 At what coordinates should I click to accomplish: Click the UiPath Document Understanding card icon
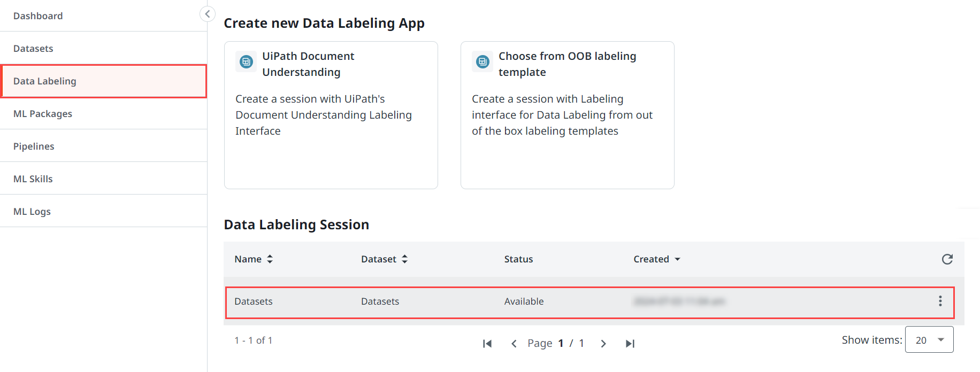pos(246,62)
